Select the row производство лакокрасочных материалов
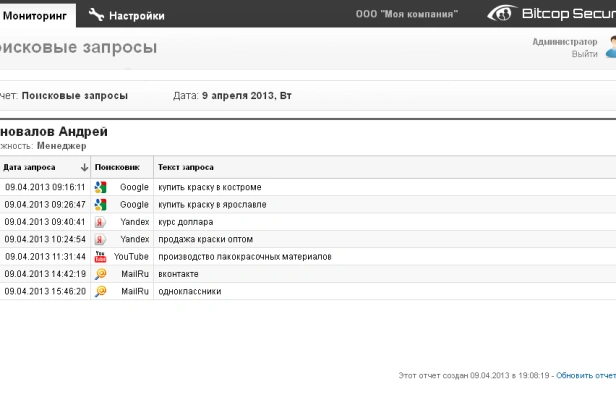Screen dimensions: 616x405 click(308, 257)
